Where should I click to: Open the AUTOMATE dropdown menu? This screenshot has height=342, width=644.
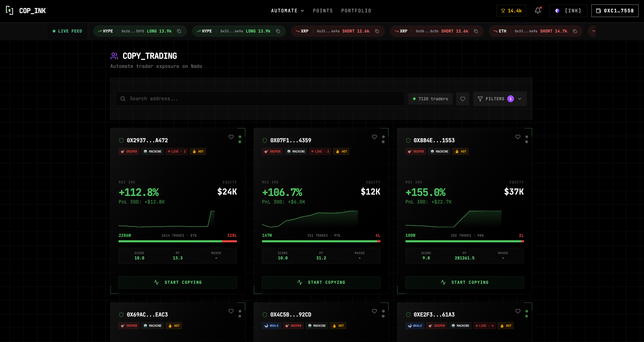[x=287, y=11]
